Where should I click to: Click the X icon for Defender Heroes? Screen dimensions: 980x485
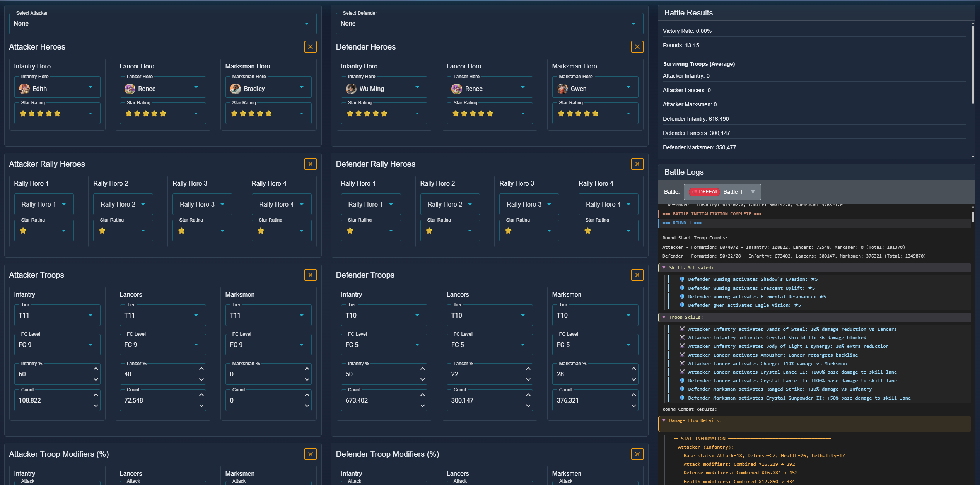637,47
